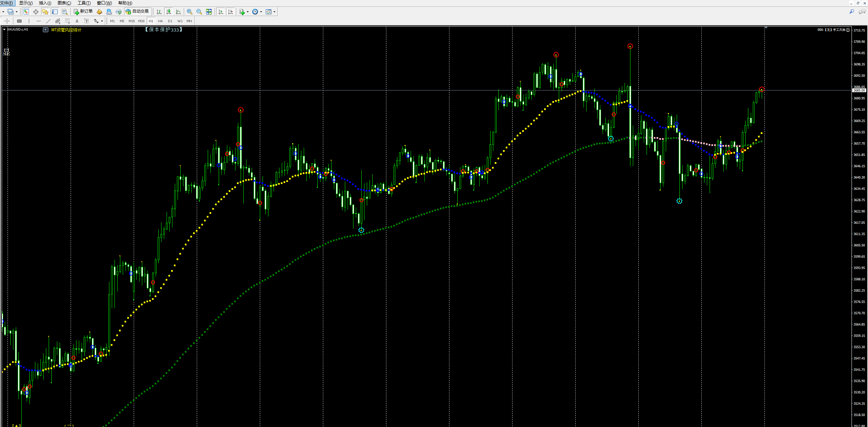Viewport: 868px width, 427px height.
Task: Open the 工具(T) menu
Action: [84, 3]
